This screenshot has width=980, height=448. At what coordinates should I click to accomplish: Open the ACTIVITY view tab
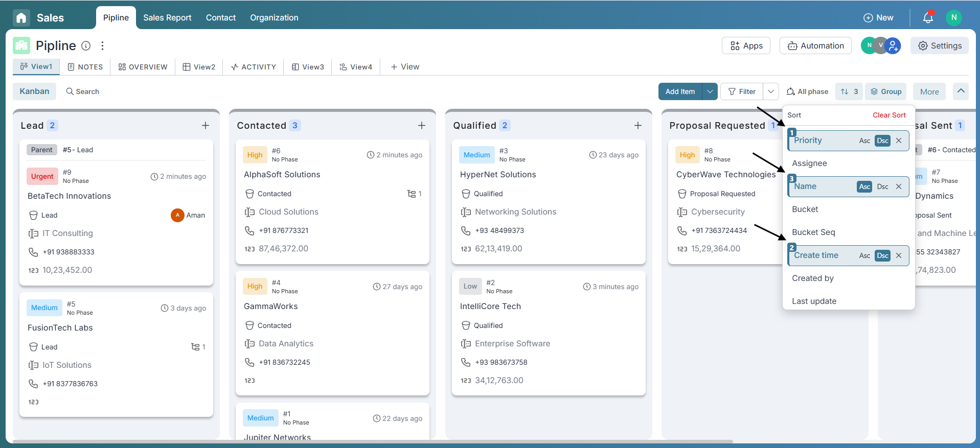pos(254,67)
